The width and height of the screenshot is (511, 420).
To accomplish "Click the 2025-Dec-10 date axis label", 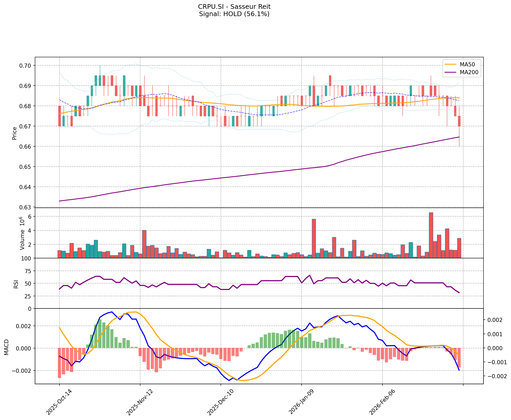I will (221, 402).
